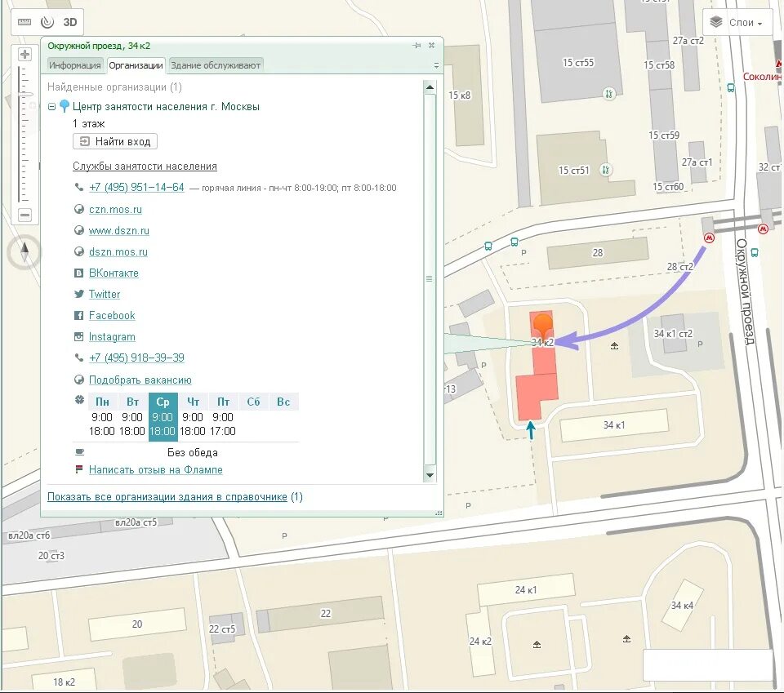Click the playground icon right of 24 к2

537,645
